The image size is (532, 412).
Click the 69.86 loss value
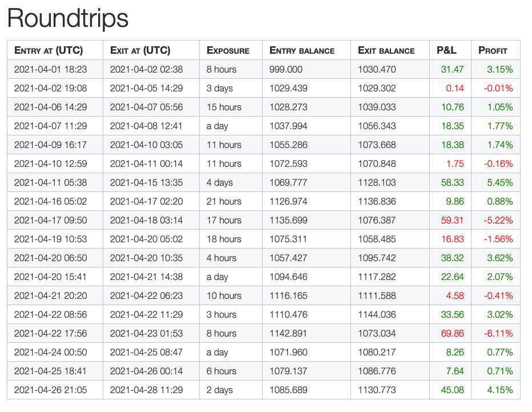pos(452,334)
